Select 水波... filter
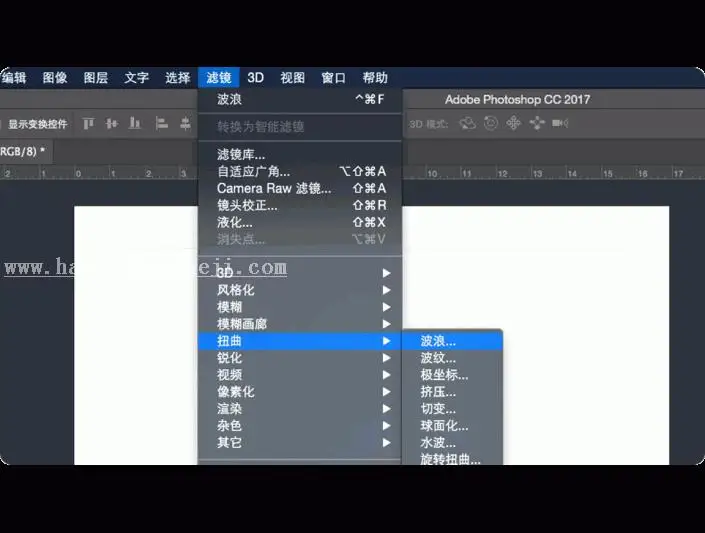This screenshot has width=705, height=533. coord(452,443)
